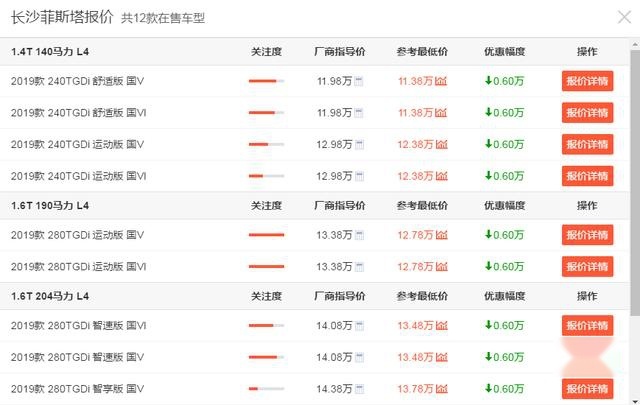The image size is (640, 405).
Task: Click 12.38万 lowest price for 240TGDi 运动版 国VI
Action: point(416,176)
